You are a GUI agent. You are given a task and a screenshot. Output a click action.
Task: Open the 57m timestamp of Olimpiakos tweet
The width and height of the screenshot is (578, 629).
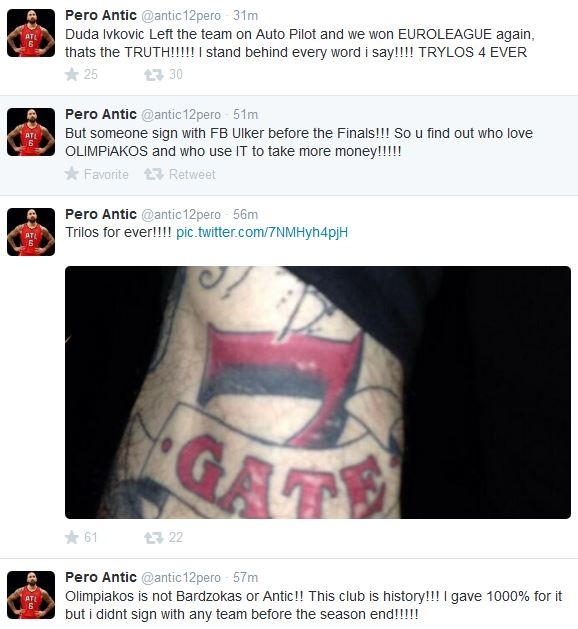pos(245,578)
